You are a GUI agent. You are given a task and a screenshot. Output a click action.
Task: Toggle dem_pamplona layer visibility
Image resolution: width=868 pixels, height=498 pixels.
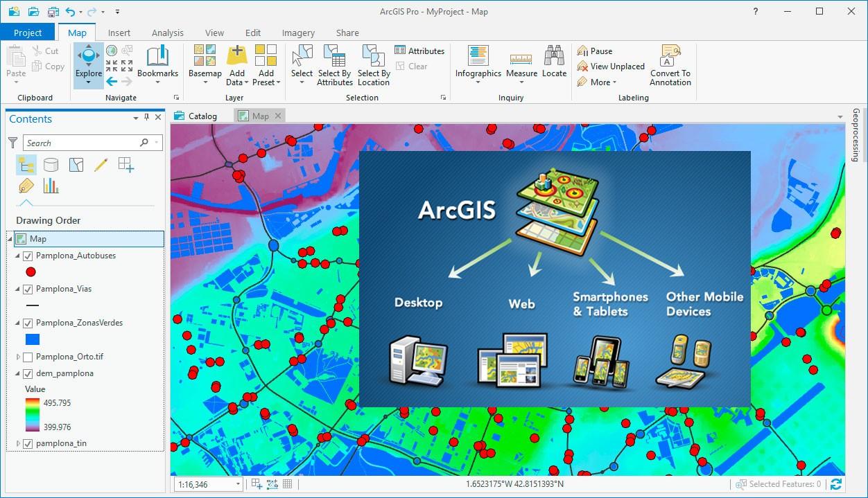coord(28,374)
